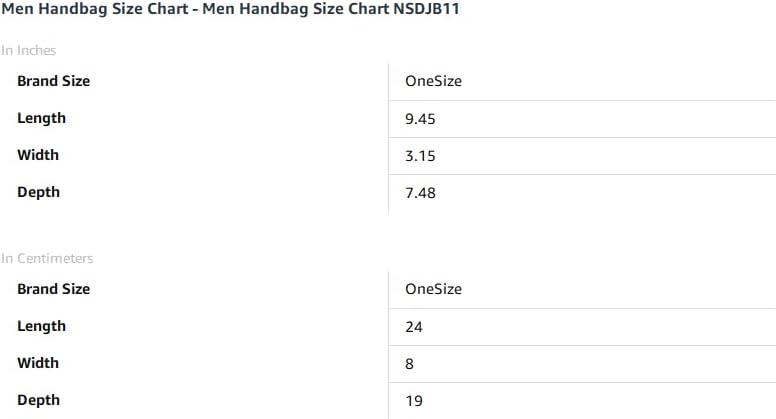Select the 'In Centimeters' section label
The height and width of the screenshot is (419, 776).
47,258
